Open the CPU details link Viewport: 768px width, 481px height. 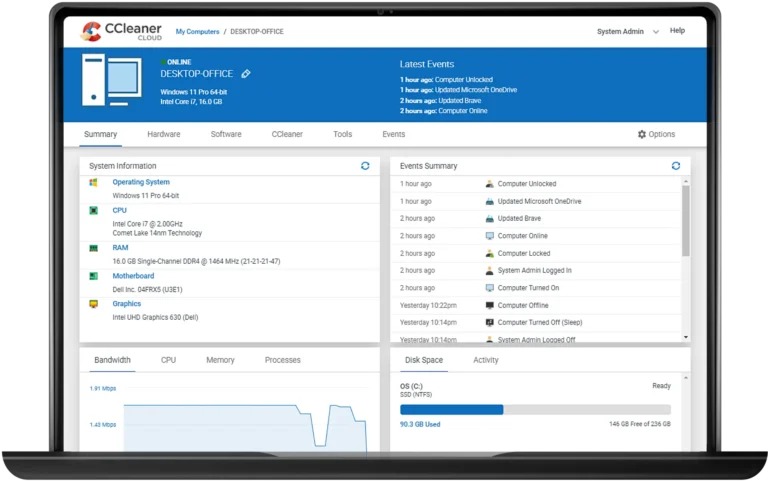(120, 211)
